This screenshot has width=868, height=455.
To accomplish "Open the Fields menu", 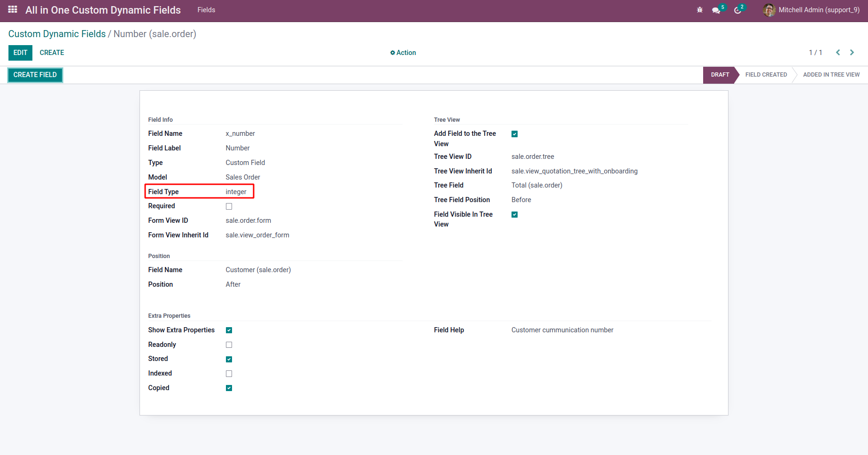I will click(x=206, y=10).
